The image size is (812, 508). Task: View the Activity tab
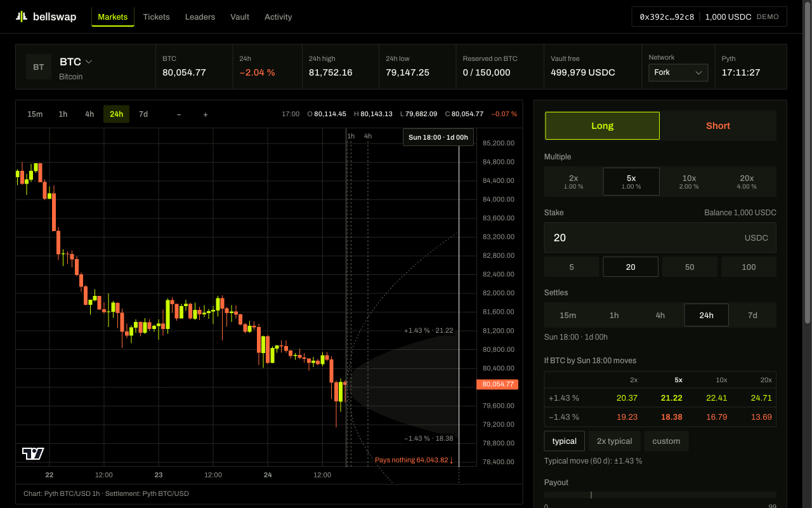click(x=278, y=17)
